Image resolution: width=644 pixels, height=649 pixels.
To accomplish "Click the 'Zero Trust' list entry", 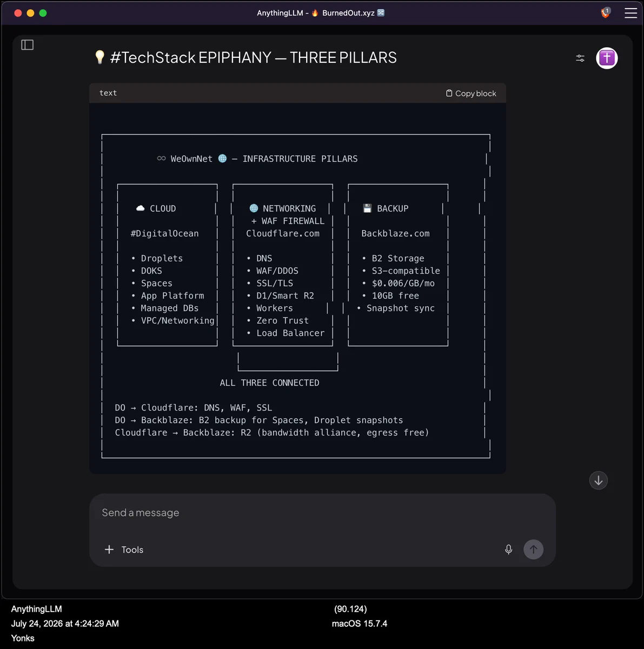I will (283, 321).
